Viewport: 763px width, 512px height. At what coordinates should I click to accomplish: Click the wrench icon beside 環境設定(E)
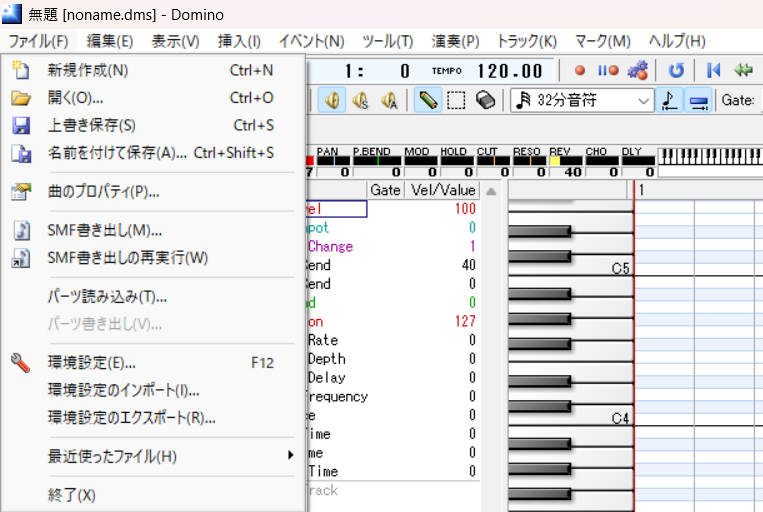(20, 363)
